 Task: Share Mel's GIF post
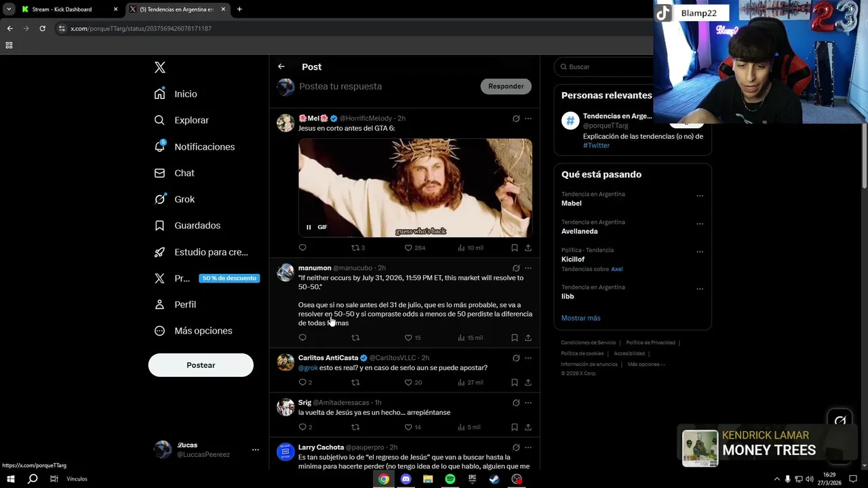coord(528,248)
